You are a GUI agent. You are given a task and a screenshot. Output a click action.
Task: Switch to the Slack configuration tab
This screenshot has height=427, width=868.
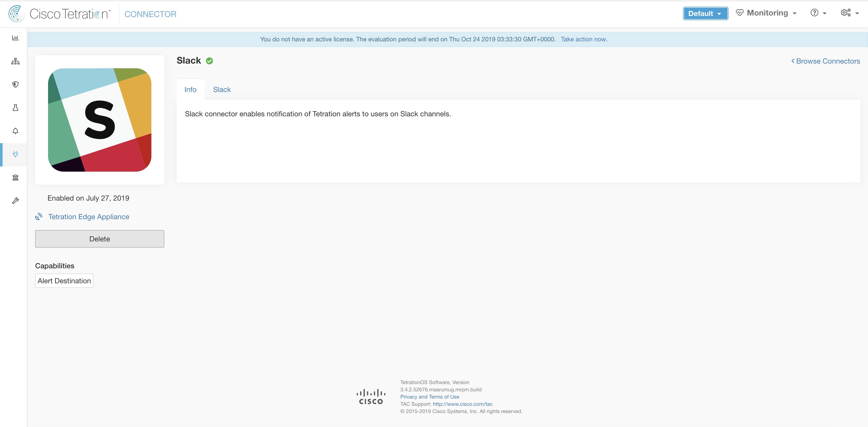tap(222, 89)
